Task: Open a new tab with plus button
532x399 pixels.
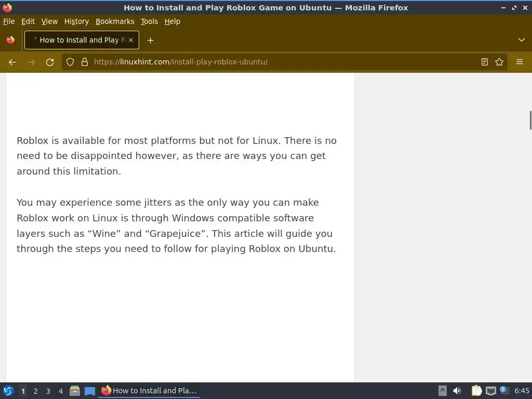Action: click(x=150, y=41)
